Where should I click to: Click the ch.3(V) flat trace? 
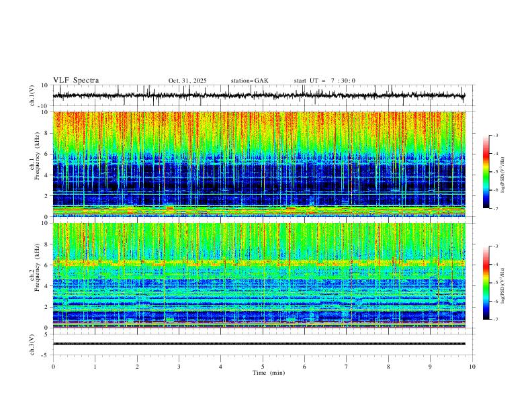tap(259, 344)
